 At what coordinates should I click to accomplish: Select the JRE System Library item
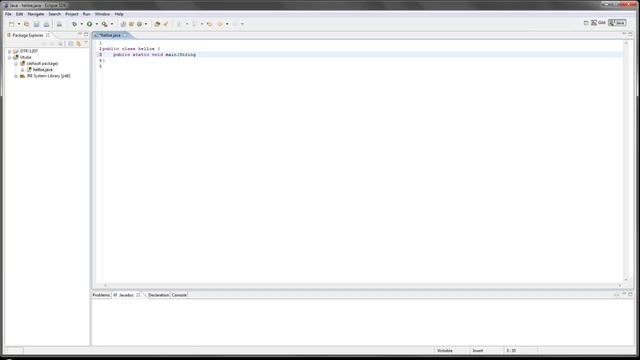click(48, 76)
